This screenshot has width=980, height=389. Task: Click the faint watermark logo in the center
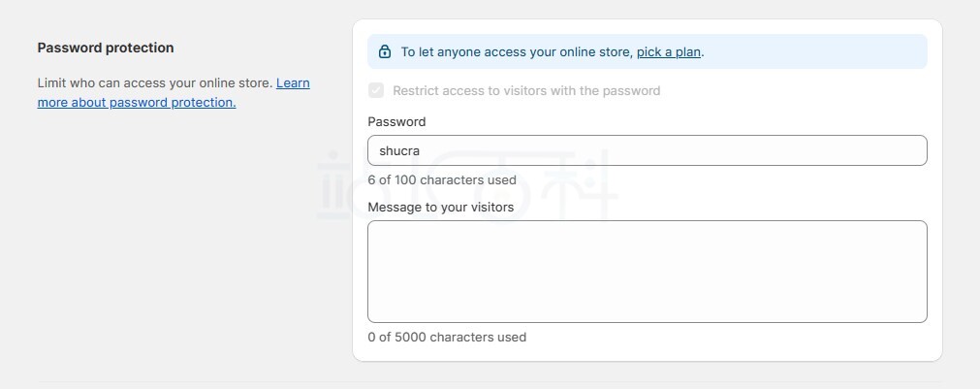pos(467,184)
